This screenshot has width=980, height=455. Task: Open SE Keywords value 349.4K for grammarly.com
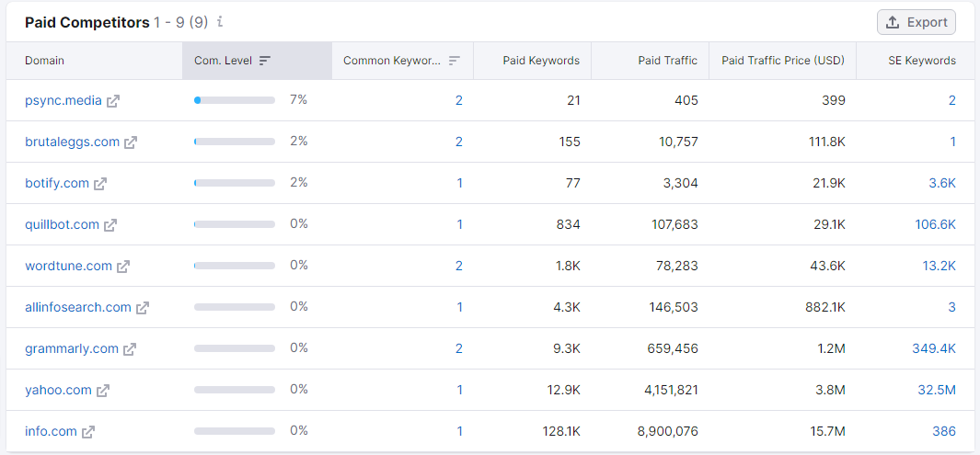pyautogui.click(x=934, y=349)
